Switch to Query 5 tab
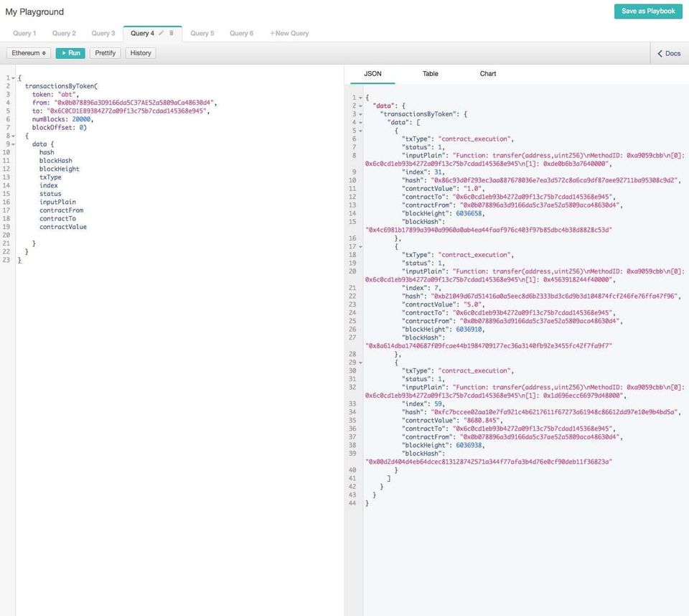Screen dimensions: 689x616 pos(202,33)
